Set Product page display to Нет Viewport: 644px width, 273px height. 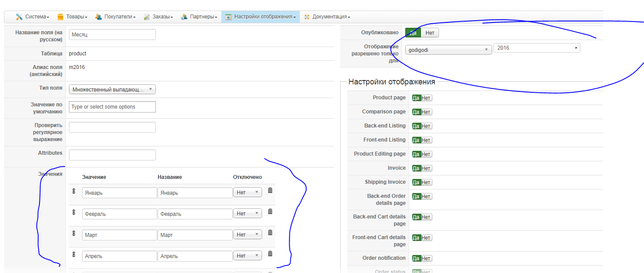pyautogui.click(x=426, y=98)
